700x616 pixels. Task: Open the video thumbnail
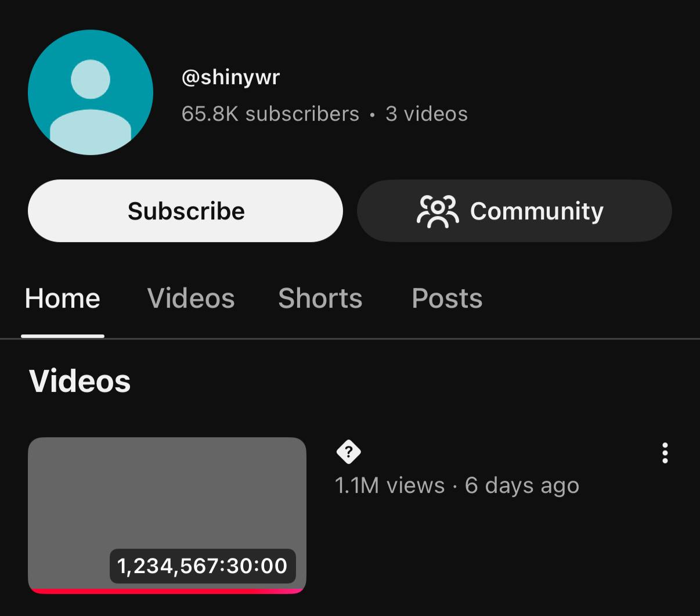point(167,505)
